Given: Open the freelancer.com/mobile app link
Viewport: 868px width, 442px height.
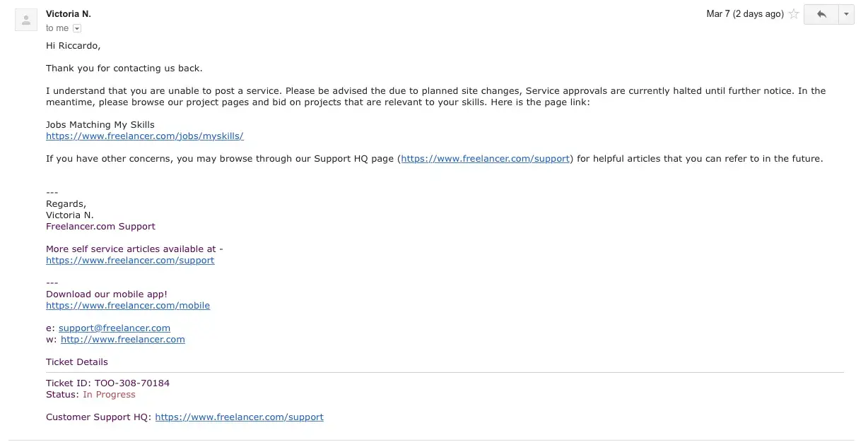Looking at the screenshot, I should pyautogui.click(x=128, y=306).
